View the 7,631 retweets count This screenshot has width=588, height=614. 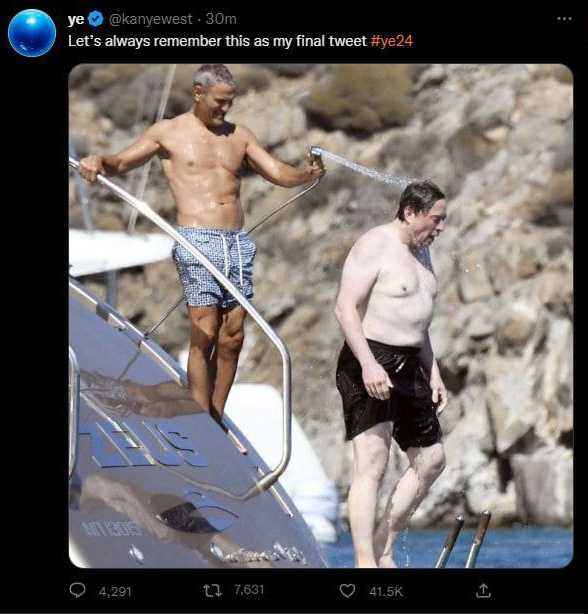[x=249, y=590]
